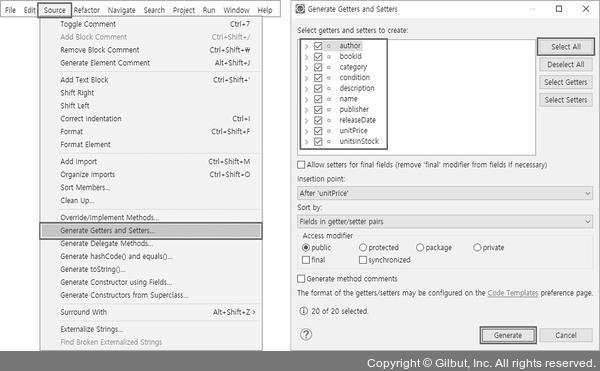Enable Generate method comments checkbox
Screen dimensions: 600x371
[x=301, y=279]
